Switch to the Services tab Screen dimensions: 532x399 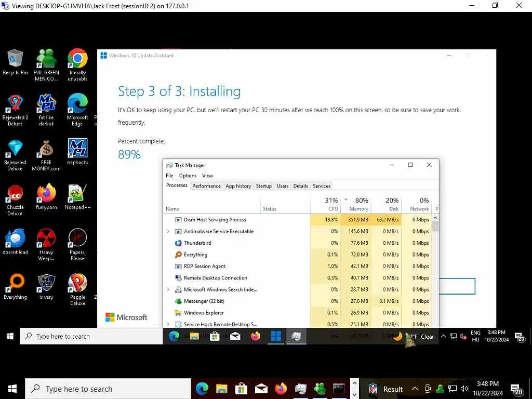[x=322, y=186]
